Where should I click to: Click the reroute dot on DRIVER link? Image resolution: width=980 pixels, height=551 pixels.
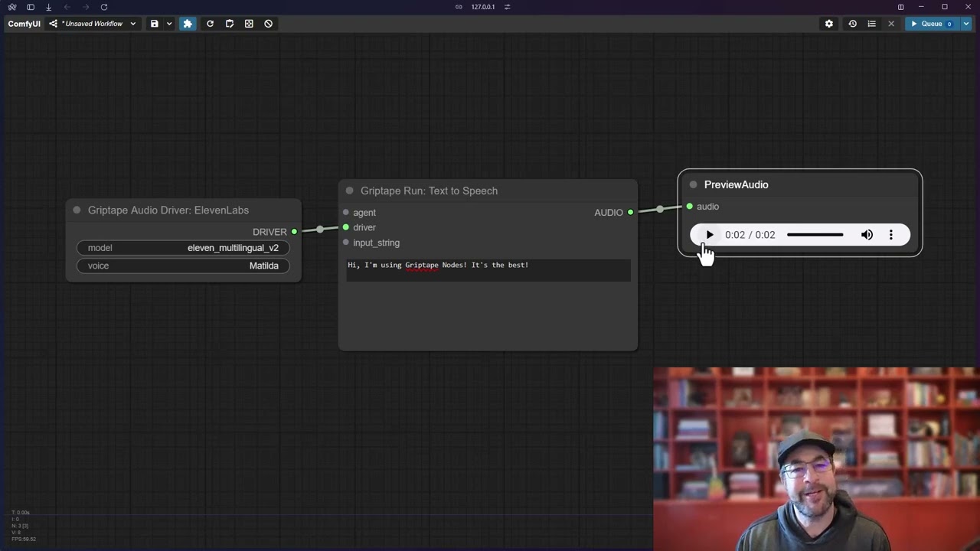click(x=320, y=229)
